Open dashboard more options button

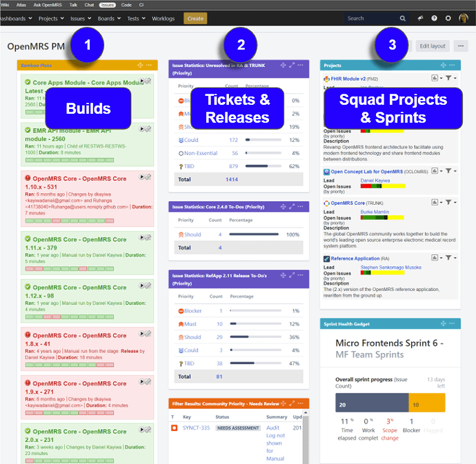461,46
